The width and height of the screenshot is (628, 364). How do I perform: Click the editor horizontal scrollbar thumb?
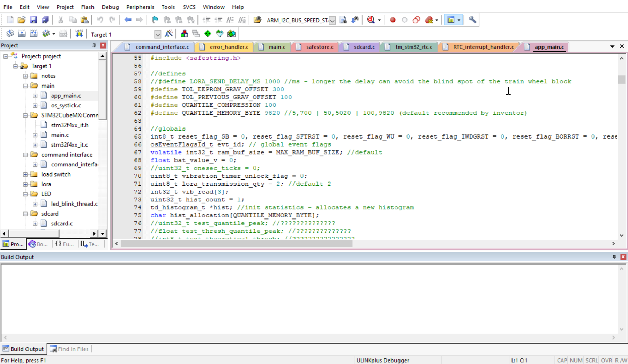237,244
